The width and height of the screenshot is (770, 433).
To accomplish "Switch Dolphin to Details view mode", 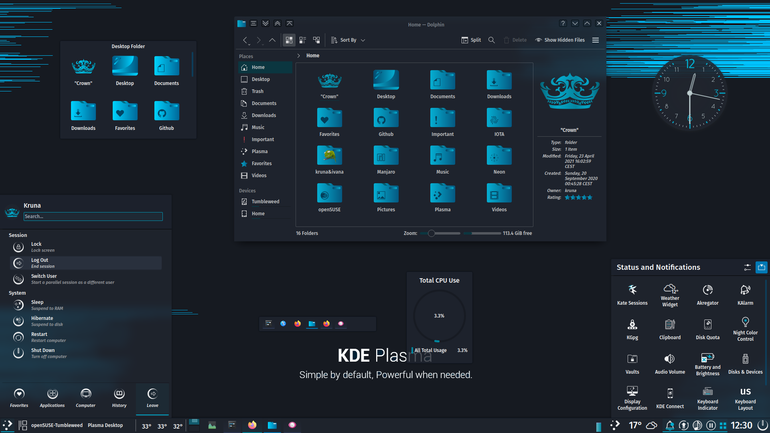I will [x=316, y=40].
